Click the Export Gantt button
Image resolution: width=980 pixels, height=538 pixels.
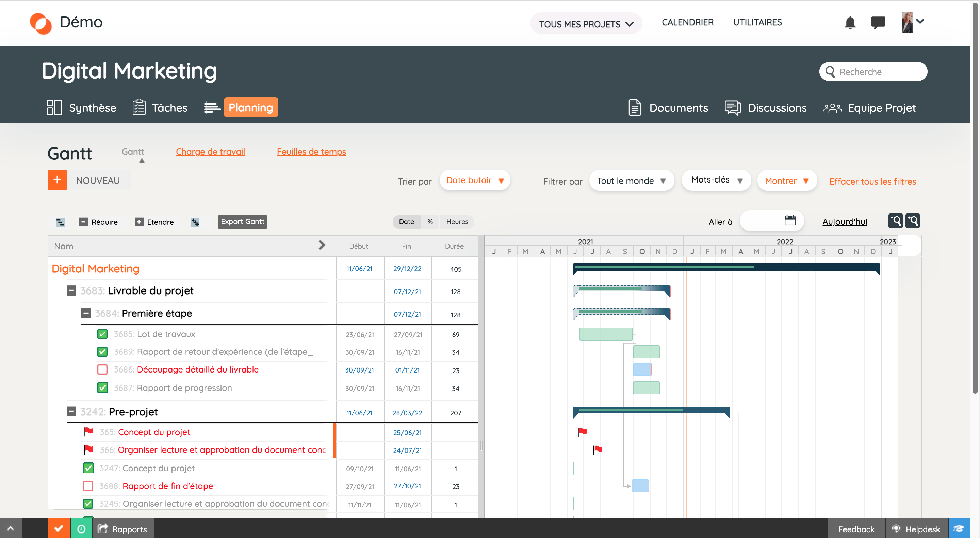tap(242, 222)
